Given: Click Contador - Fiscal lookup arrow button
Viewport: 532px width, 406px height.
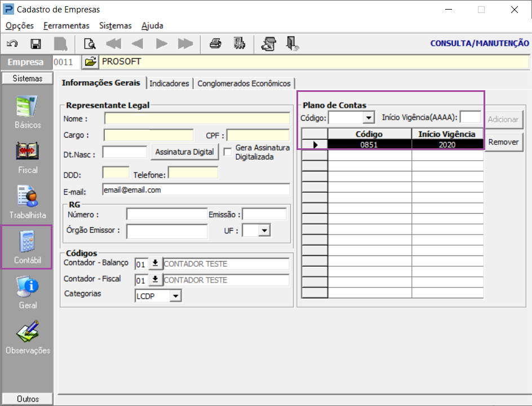Looking at the screenshot, I should (x=156, y=279).
